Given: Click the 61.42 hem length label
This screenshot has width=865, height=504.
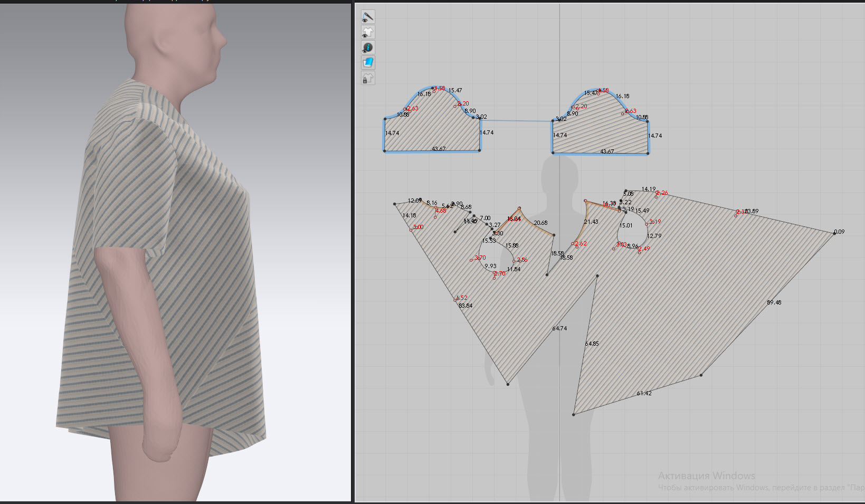Looking at the screenshot, I should [644, 393].
